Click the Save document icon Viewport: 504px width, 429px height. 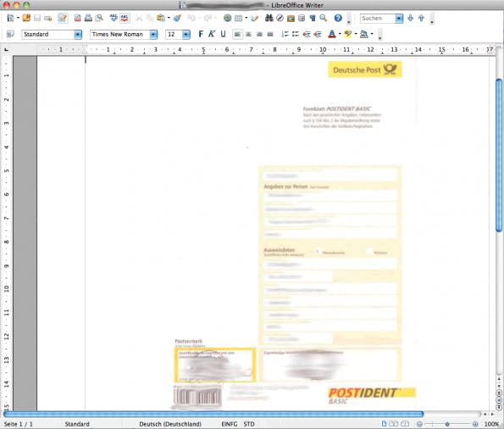click(x=37, y=18)
